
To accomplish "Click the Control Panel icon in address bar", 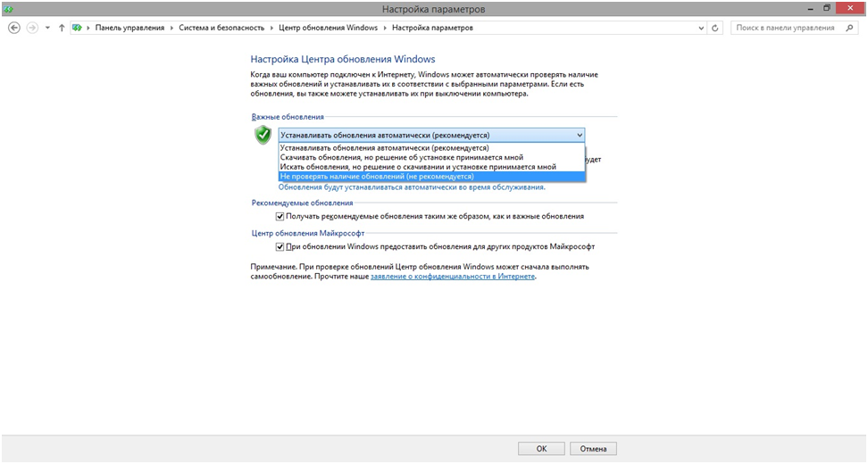I will tap(78, 28).
